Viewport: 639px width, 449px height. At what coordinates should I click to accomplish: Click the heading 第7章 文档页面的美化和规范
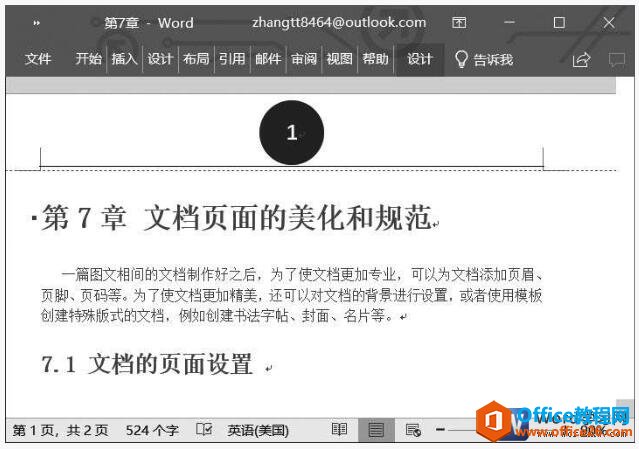[x=237, y=218]
